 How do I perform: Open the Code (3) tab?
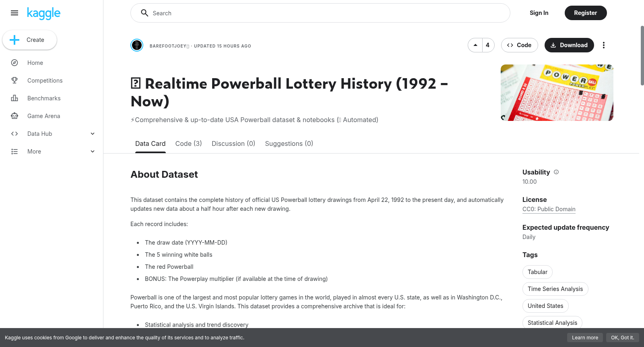click(189, 144)
